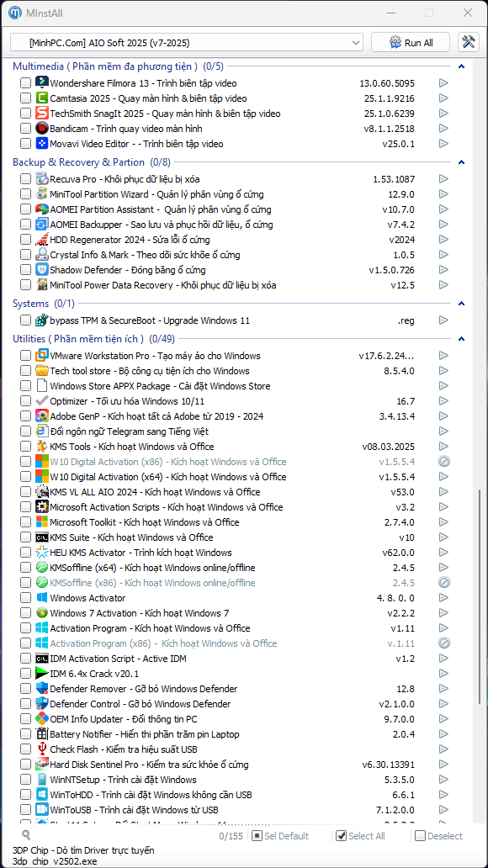Select MiniTool Power Data Recovery row text
The image size is (488, 868).
click(x=163, y=285)
